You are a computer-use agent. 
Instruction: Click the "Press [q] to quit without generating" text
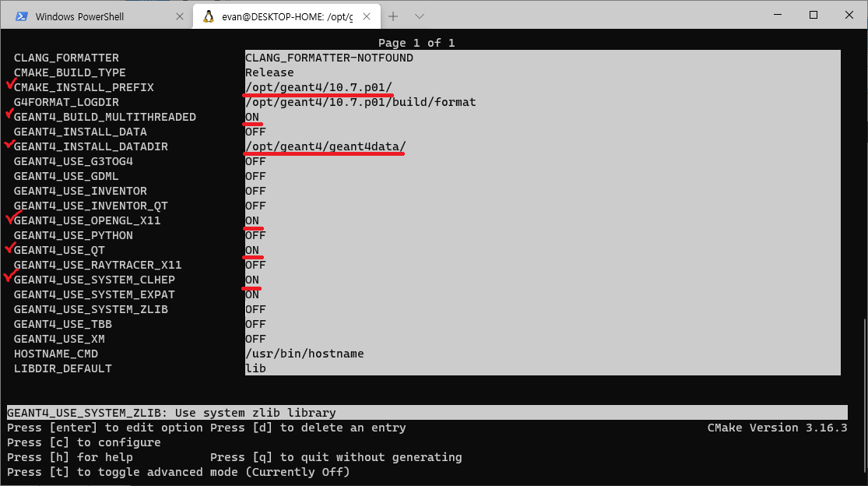click(336, 457)
